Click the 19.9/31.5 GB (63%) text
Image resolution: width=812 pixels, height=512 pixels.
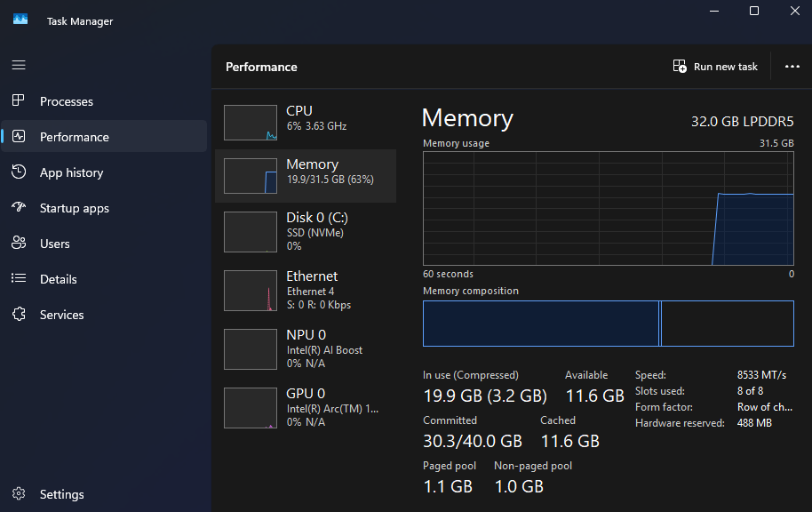[x=330, y=180]
